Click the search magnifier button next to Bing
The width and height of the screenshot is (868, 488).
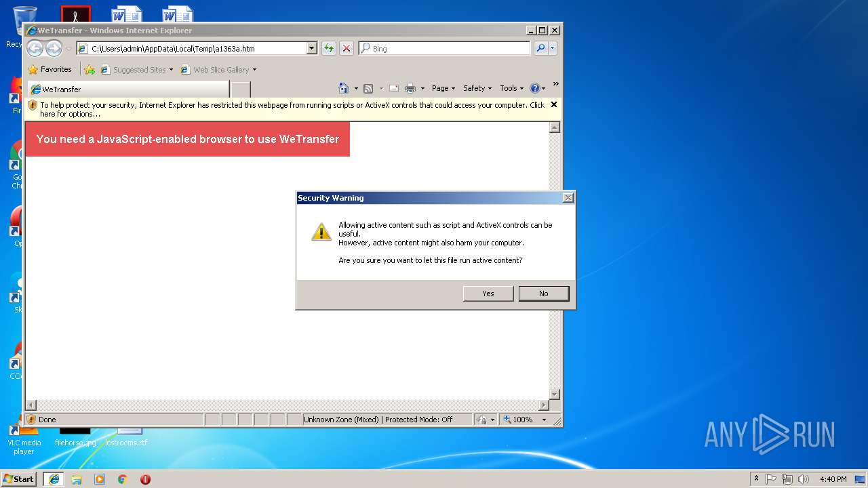[x=540, y=48]
